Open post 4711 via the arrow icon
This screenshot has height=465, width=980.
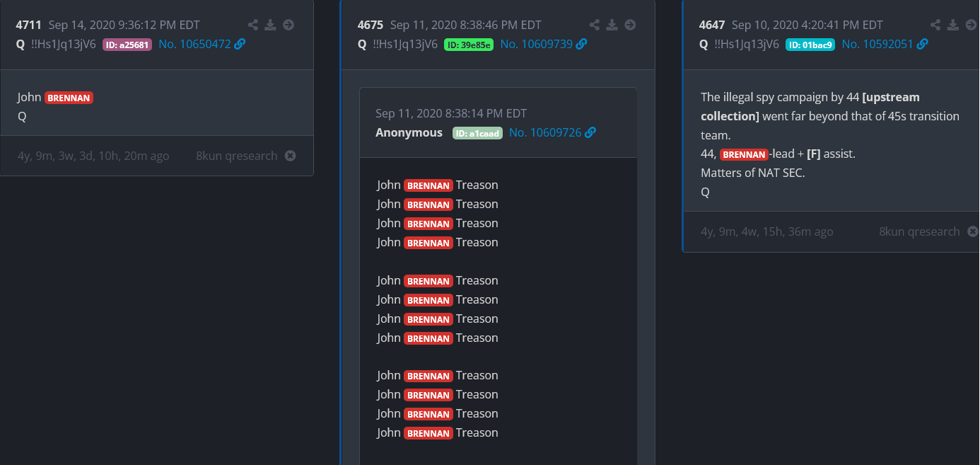[288, 25]
